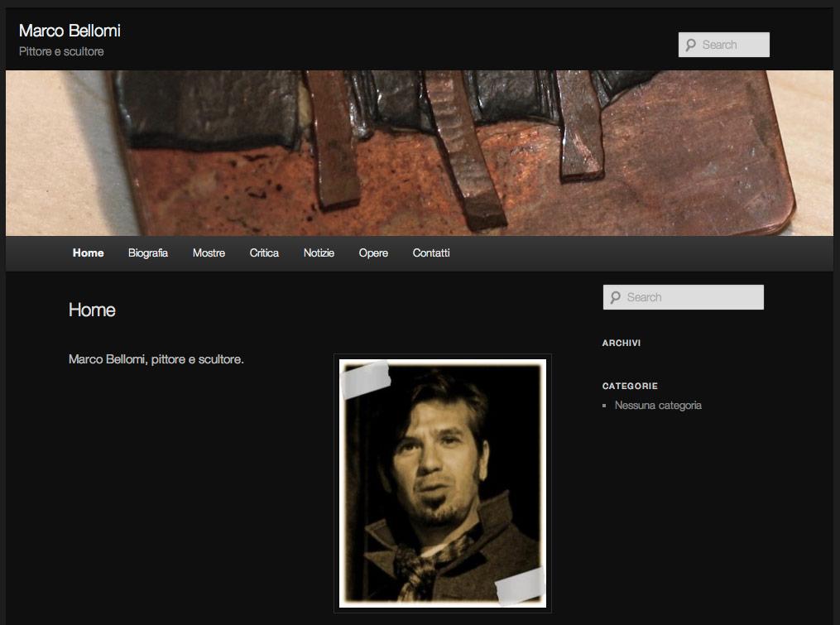Screen dimensions: 840x625
Task: Choose Contatti from the navigation menu
Action: (x=431, y=253)
